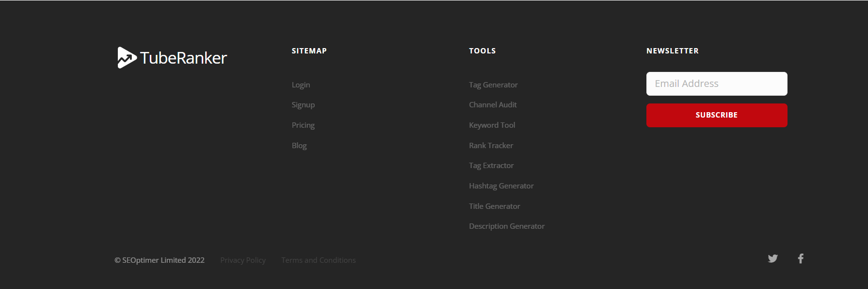The height and width of the screenshot is (289, 868).
Task: Click the SEOptimer Limited 2022 copyright text
Action: pos(160,260)
